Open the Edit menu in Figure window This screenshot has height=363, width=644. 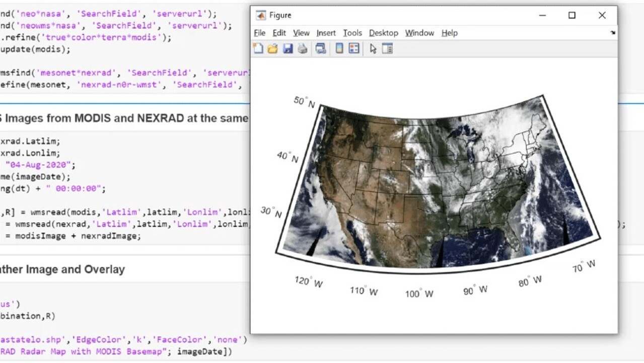click(279, 33)
